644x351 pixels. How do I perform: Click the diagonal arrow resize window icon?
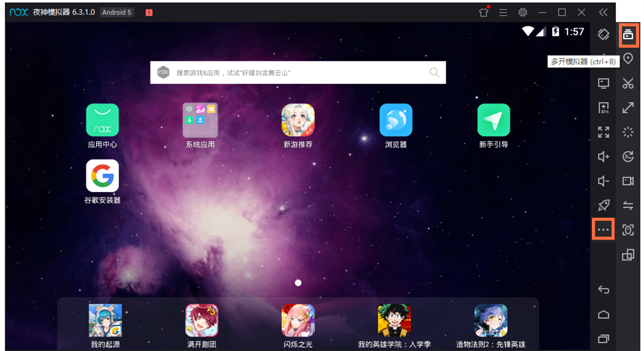(628, 108)
